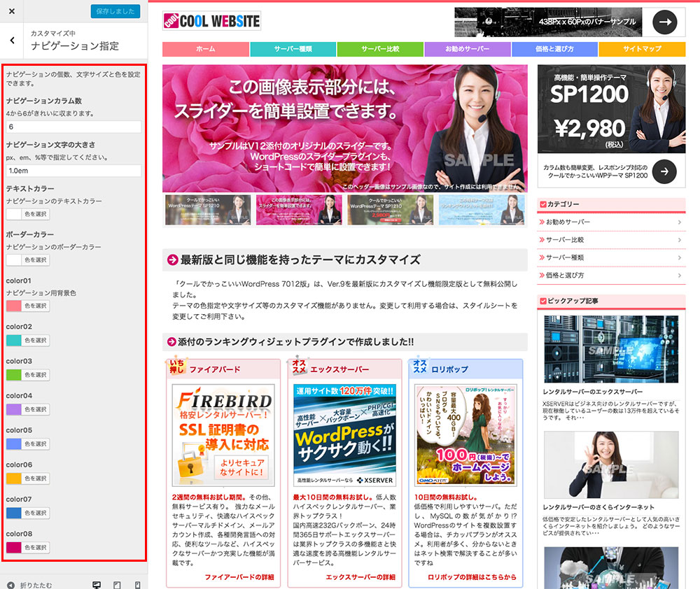Click the 保存しました save button
Viewport: 700px width, 589px height.
point(115,11)
